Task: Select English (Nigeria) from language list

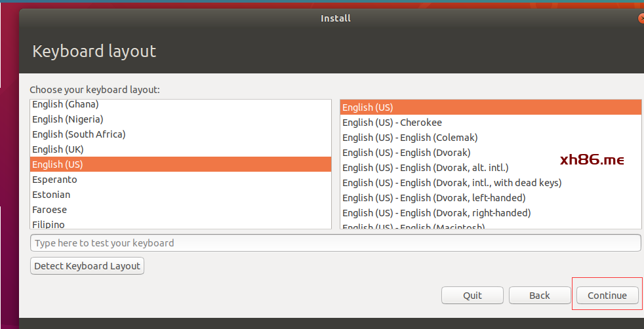Action: point(68,119)
